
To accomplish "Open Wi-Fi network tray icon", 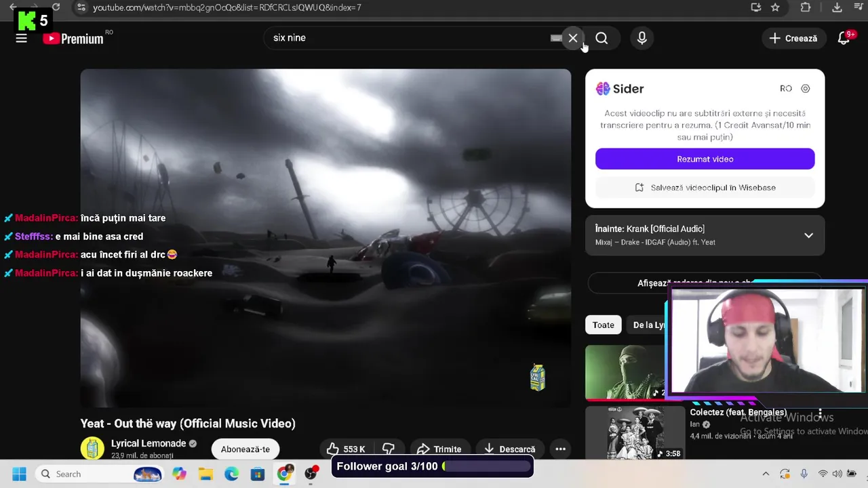I will pos(823,474).
